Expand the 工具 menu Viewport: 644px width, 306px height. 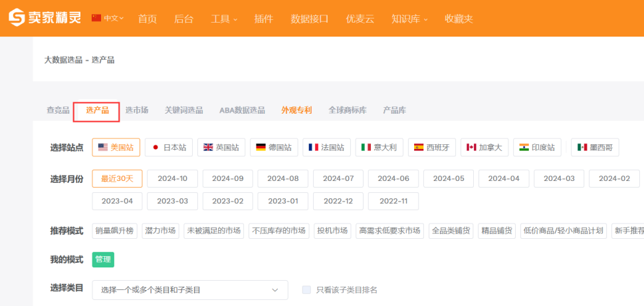[x=224, y=19]
